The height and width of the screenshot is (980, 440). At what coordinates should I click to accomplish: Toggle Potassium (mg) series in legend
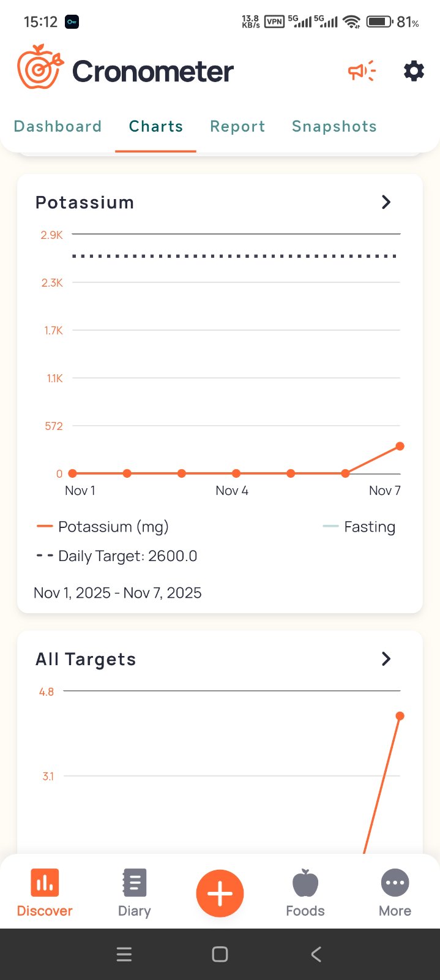(x=103, y=527)
